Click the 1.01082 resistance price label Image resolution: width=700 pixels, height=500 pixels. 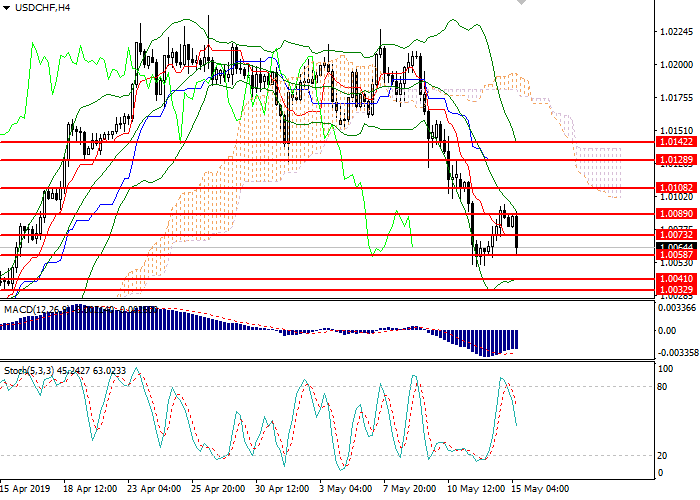tap(677, 187)
